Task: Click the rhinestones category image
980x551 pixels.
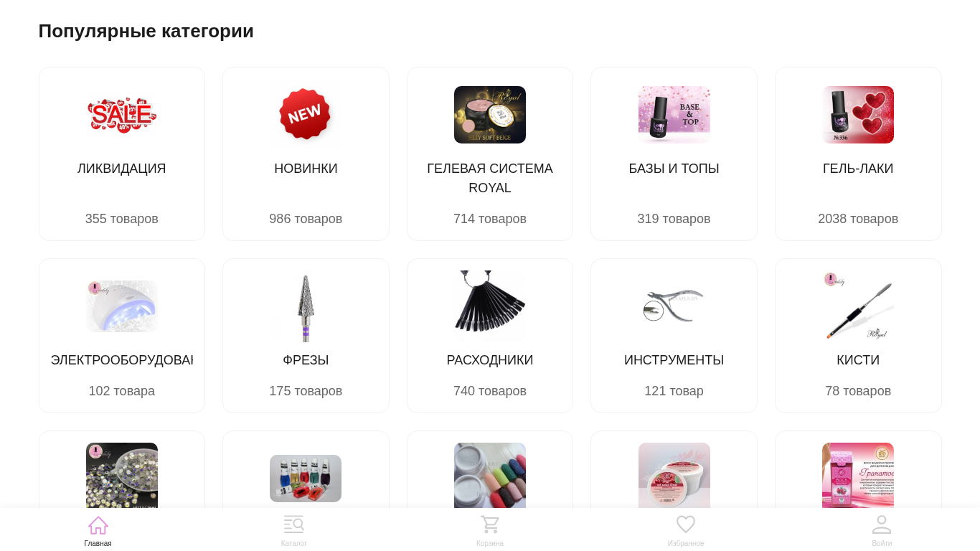Action: click(122, 475)
